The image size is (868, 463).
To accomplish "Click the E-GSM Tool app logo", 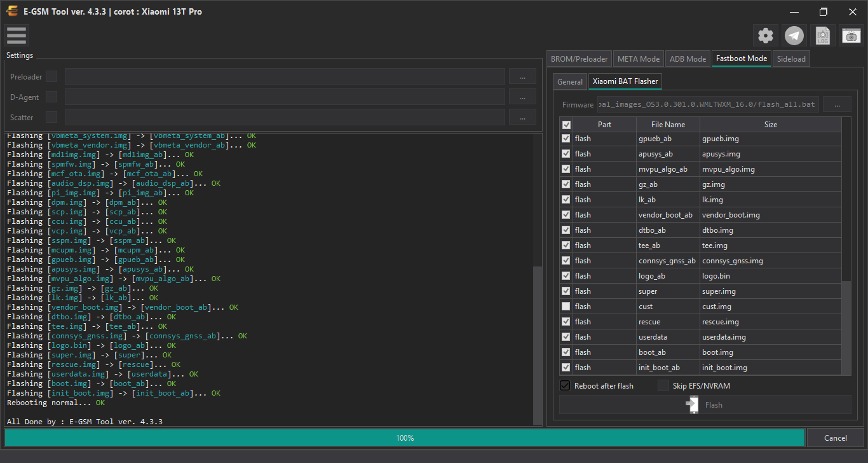I will pyautogui.click(x=11, y=11).
